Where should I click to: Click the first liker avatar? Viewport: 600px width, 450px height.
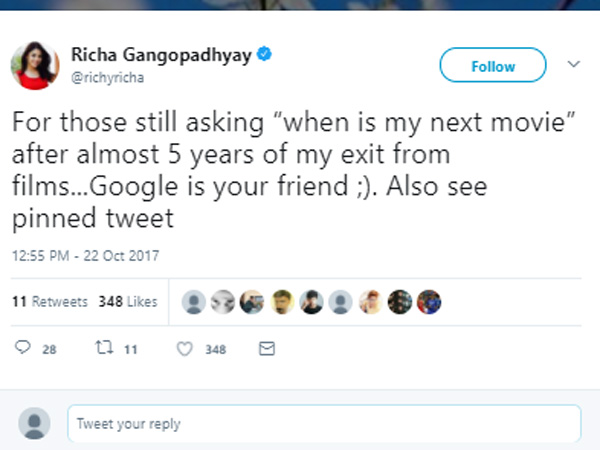click(x=196, y=301)
